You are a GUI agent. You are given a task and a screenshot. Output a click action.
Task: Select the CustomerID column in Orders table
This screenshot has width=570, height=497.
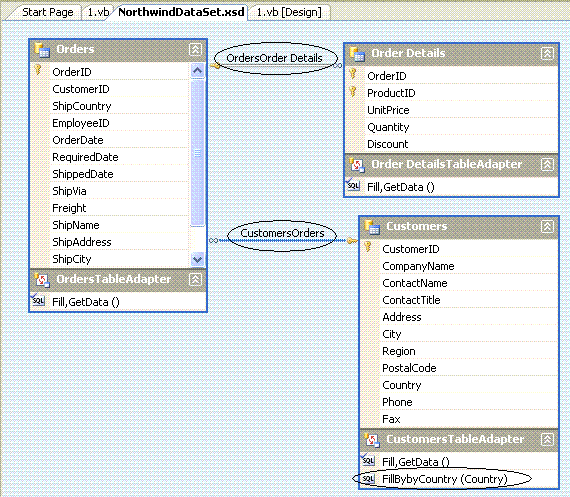(x=81, y=89)
